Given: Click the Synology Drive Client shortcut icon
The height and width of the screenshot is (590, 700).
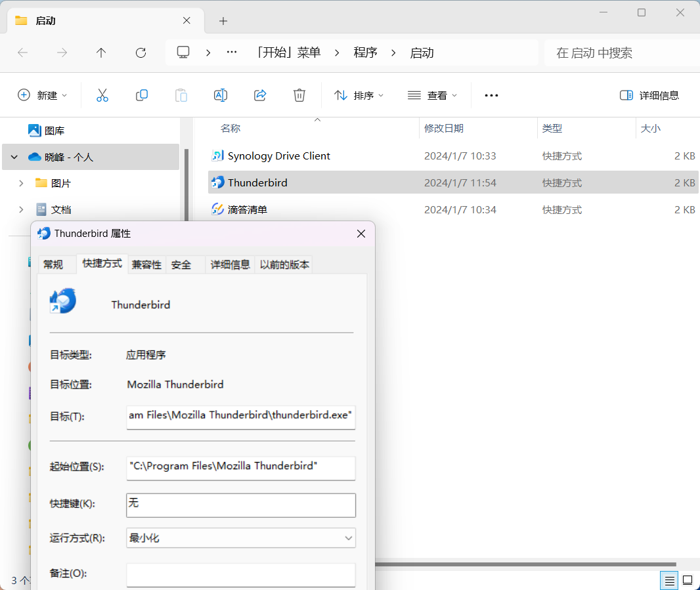Looking at the screenshot, I should click(217, 156).
